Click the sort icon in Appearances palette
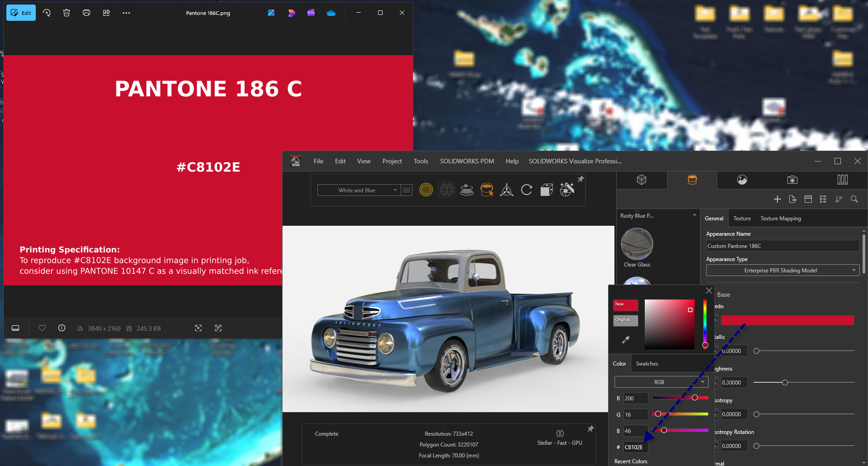The height and width of the screenshot is (466, 868). click(839, 199)
